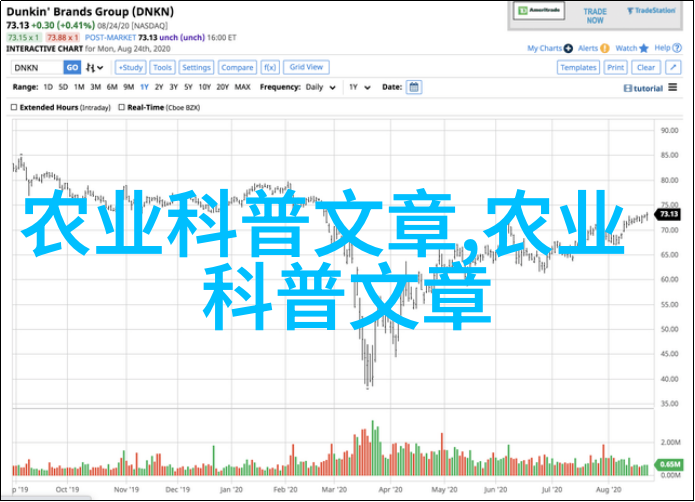695x502 pixels.
Task: Click the 73.15 x 1 bid box
Action: point(24,38)
